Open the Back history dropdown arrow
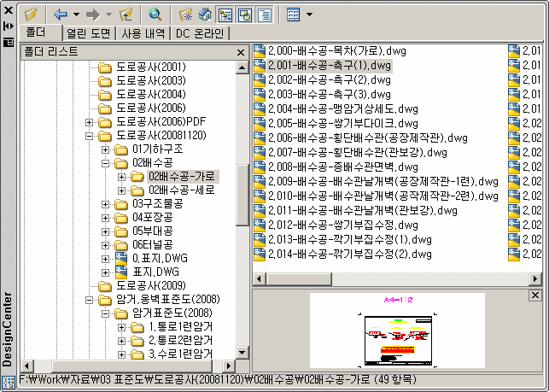549x392 pixels. point(76,15)
